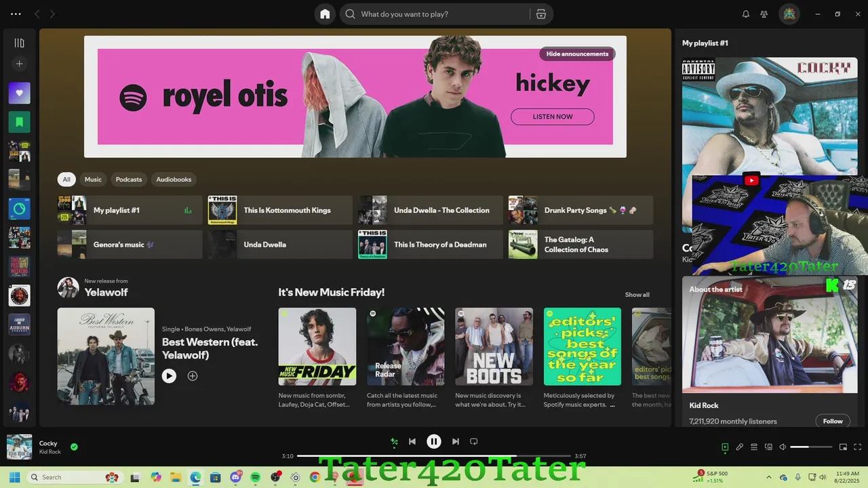Viewport: 868px width, 488px height.
Task: Open the Unda Dwella card
Action: [280, 245]
